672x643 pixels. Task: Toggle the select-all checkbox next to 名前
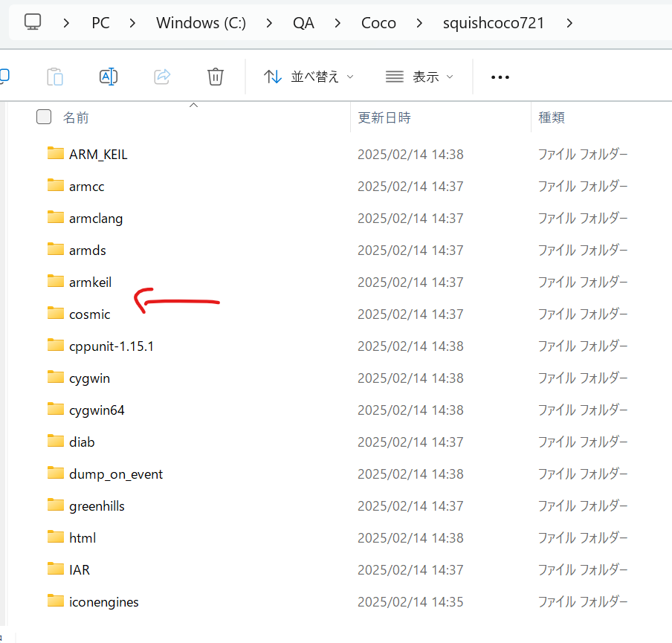pyautogui.click(x=44, y=117)
